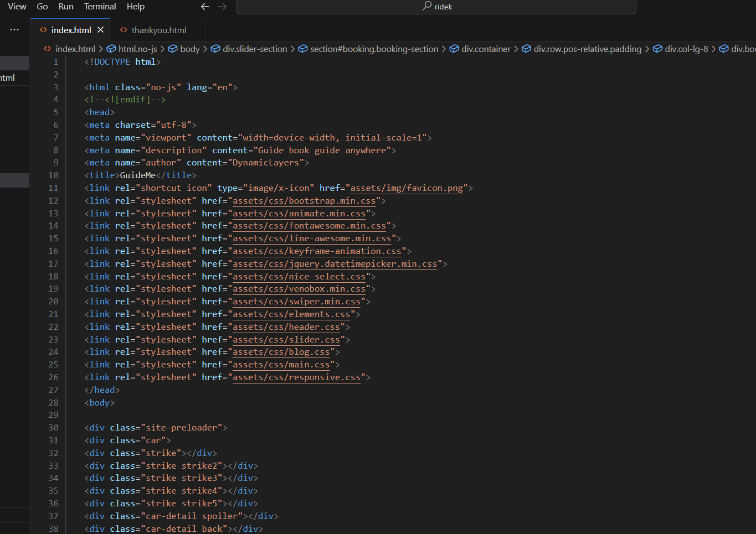Click the back navigation arrow
The image size is (756, 534).
[x=205, y=7]
